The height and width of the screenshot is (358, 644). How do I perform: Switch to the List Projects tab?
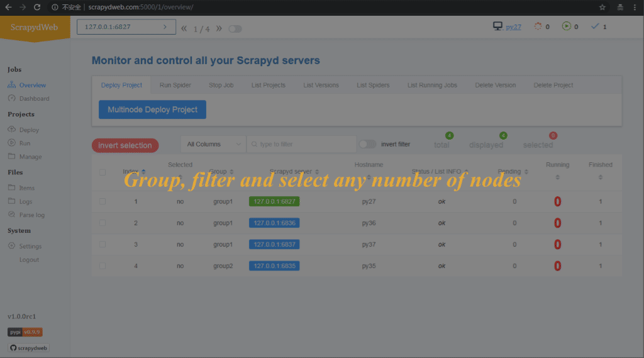[x=268, y=85]
